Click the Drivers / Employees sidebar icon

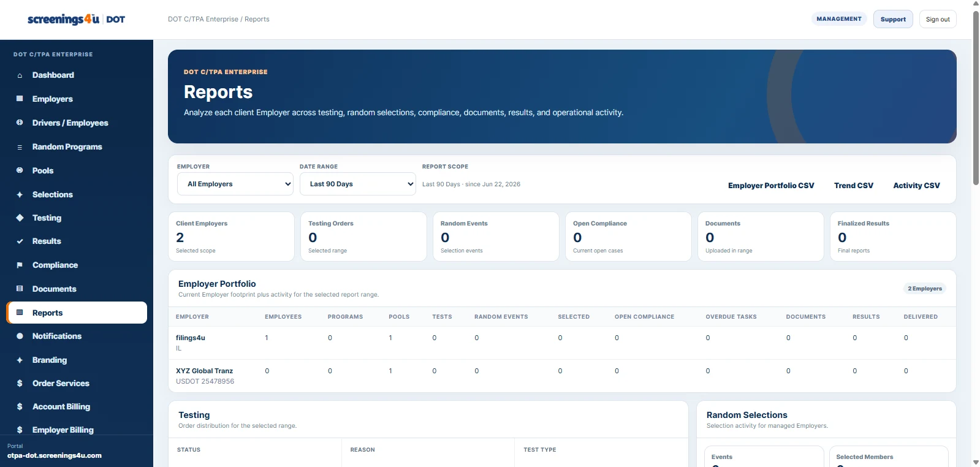[20, 123]
